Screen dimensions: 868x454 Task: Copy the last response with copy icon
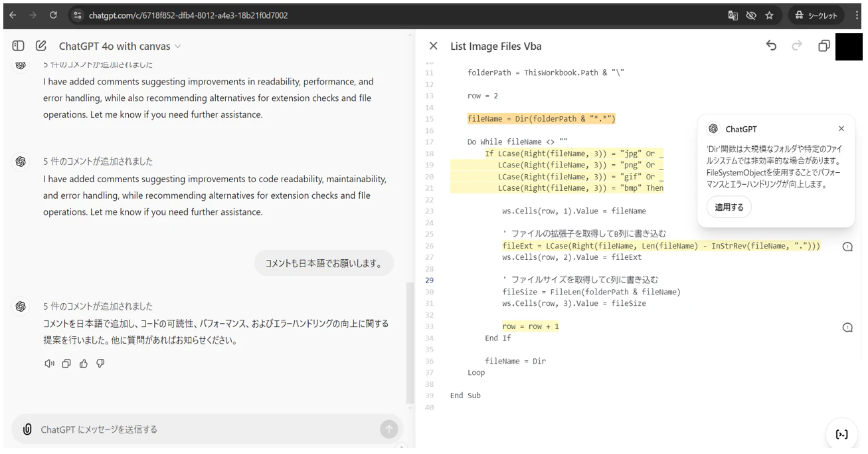coord(66,364)
